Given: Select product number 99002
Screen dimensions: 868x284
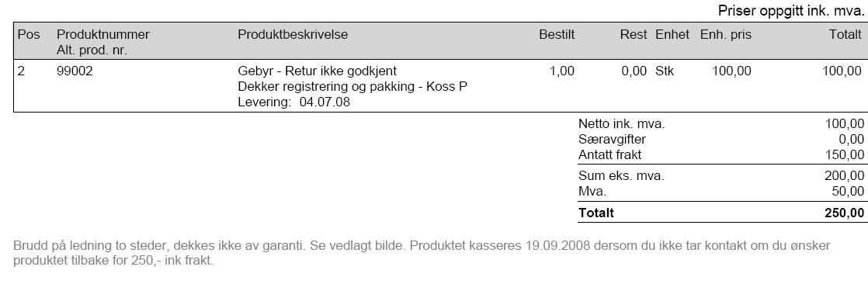Looking at the screenshot, I should tap(75, 71).
